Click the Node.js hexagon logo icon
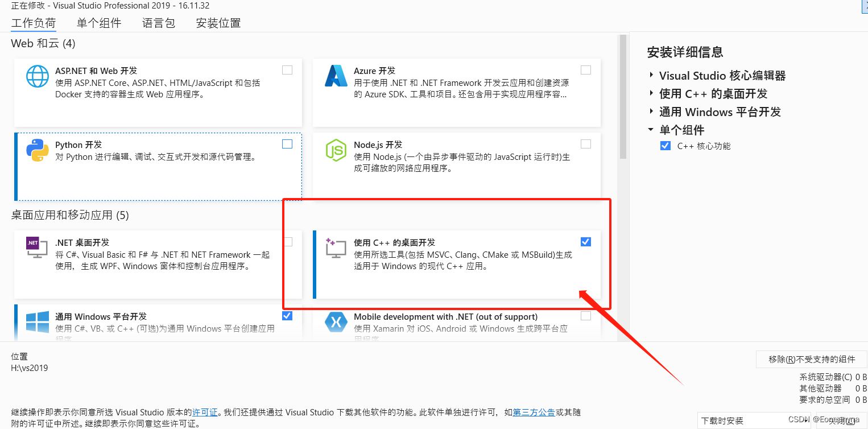Viewport: 868px width, 429px height. 336,150
